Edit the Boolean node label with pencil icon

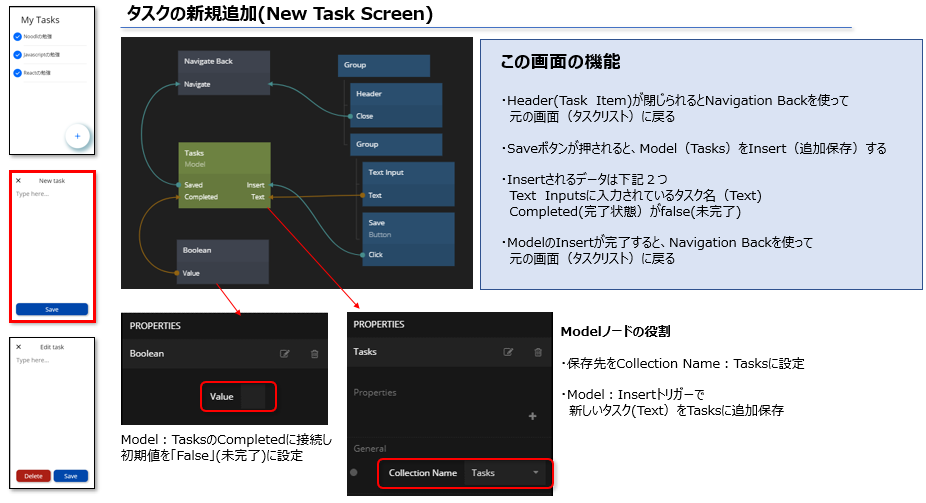click(x=285, y=354)
